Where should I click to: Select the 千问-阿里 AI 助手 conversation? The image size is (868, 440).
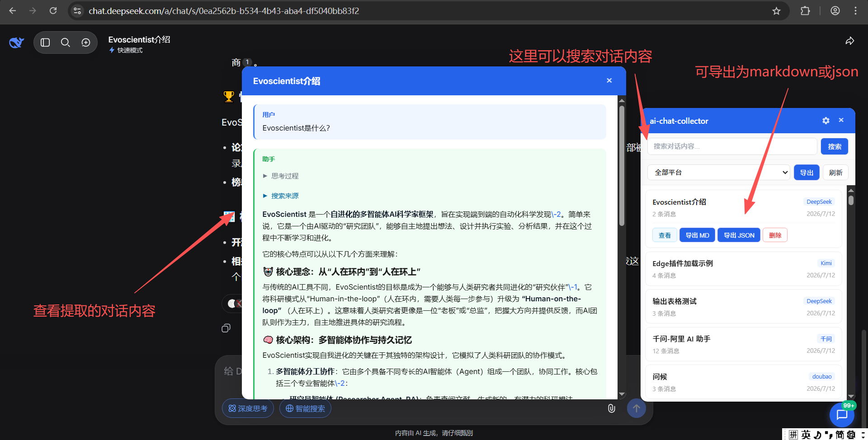[744, 344]
